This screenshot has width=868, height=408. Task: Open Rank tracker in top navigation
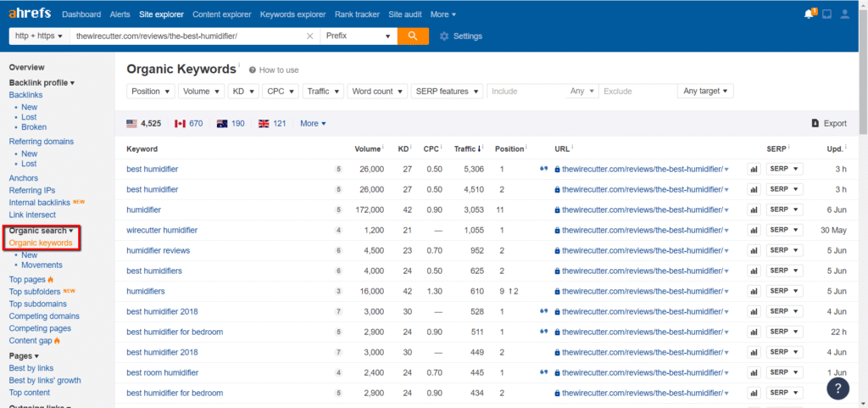(357, 14)
